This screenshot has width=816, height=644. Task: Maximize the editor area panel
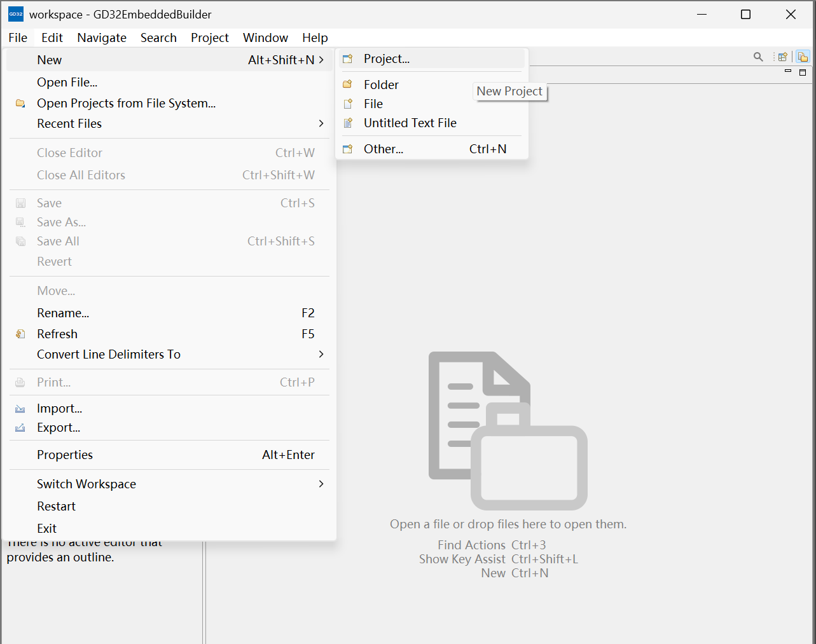(x=803, y=72)
